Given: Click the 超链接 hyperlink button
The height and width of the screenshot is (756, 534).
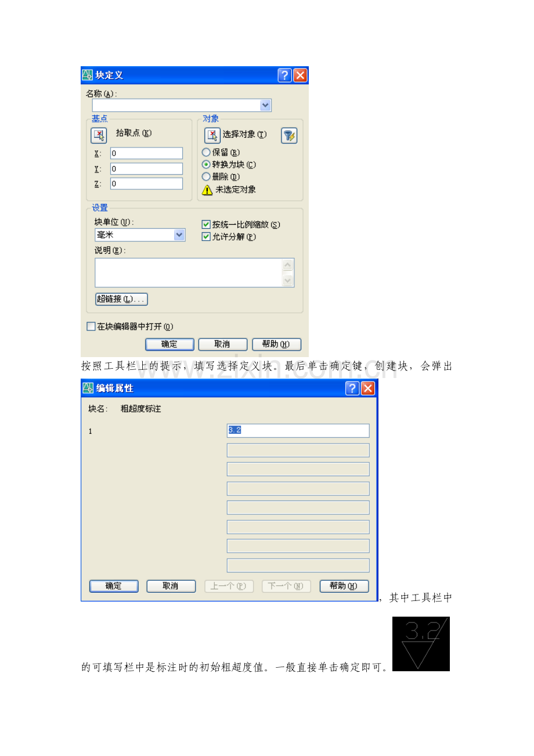Looking at the screenshot, I should [121, 299].
